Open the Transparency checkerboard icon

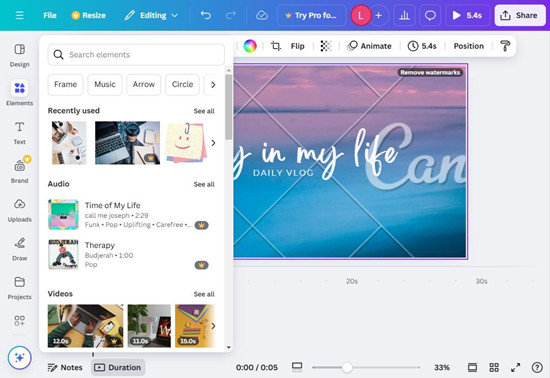[x=326, y=46]
